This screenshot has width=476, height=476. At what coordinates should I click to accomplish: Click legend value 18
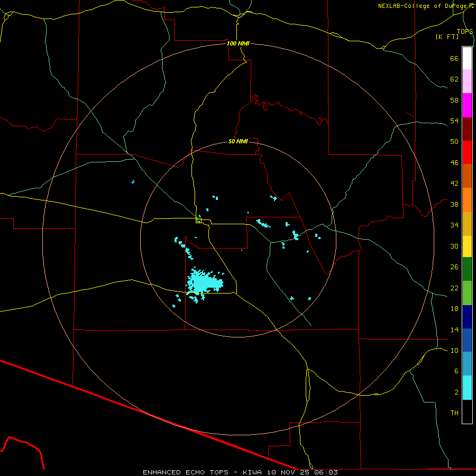(454, 308)
